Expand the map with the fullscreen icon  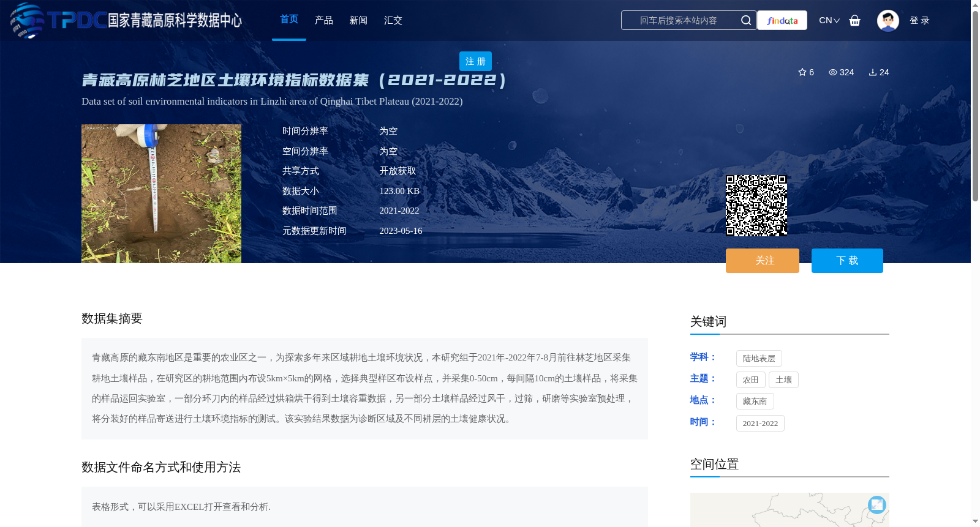pyautogui.click(x=877, y=504)
